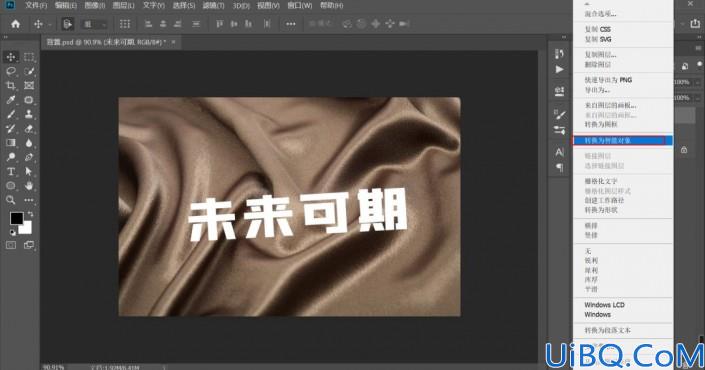Open more align options three dots
Image resolution: width=705 pixels, height=370 pixels.
tap(291, 24)
